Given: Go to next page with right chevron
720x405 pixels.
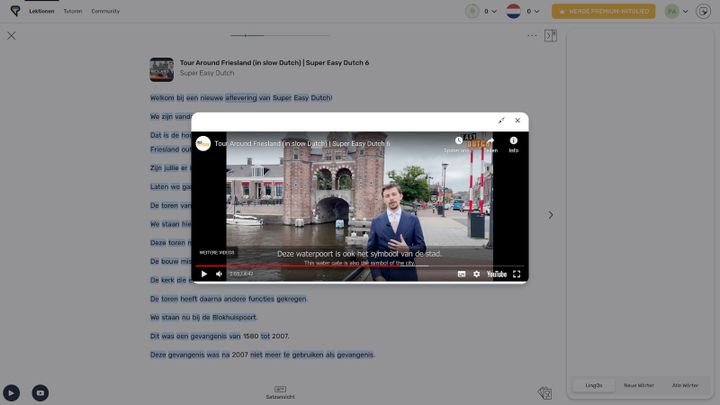Looking at the screenshot, I should point(551,215).
